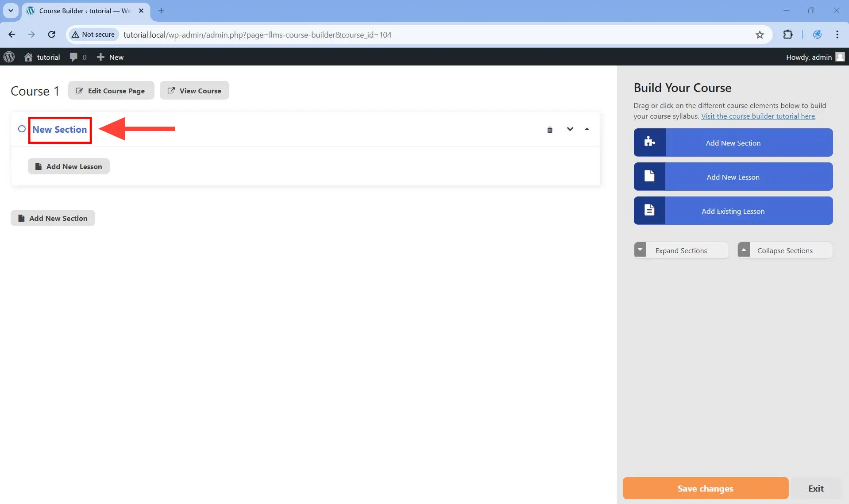This screenshot has height=504, width=849.
Task: Click the puzzle piece icon for new section
Action: pyautogui.click(x=649, y=142)
